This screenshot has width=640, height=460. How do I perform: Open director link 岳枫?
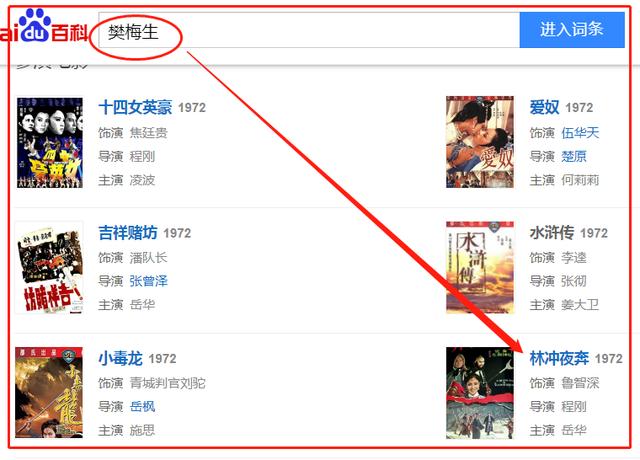click(142, 407)
